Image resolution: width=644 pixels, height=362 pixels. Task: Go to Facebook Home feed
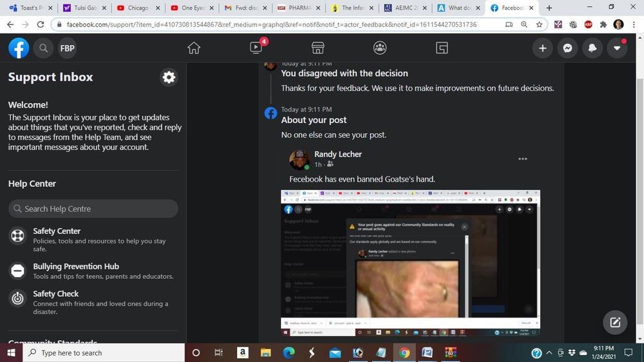194,48
